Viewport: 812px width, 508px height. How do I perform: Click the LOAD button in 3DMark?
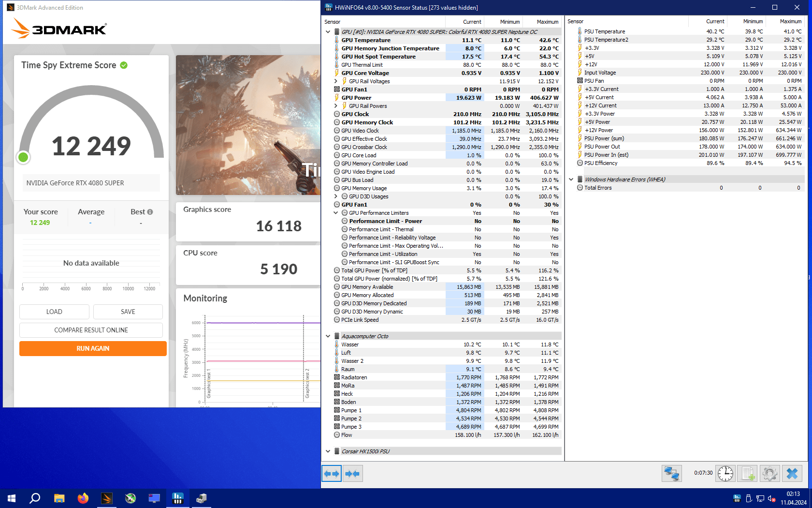[x=54, y=312]
